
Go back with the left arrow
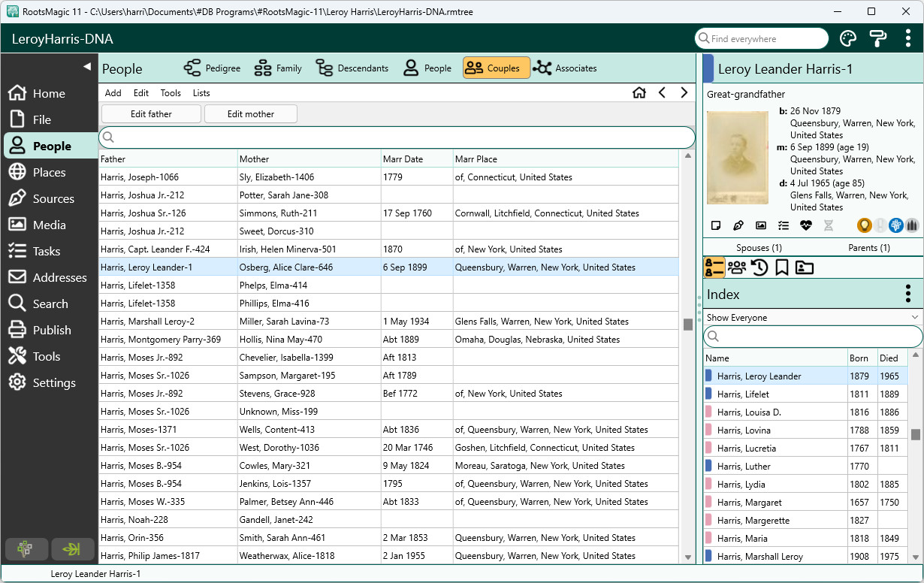pyautogui.click(x=662, y=92)
